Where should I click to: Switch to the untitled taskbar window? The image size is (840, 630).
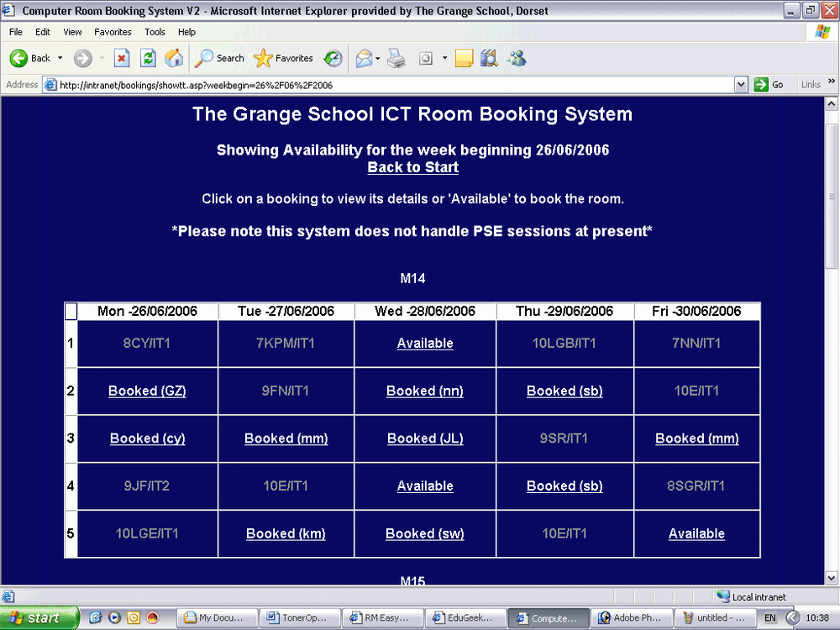point(715,617)
